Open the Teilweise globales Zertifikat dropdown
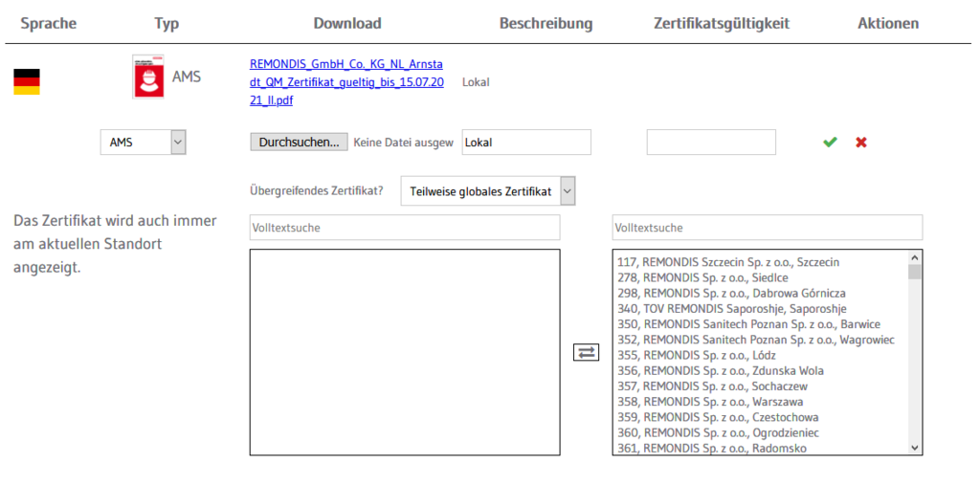The height and width of the screenshot is (485, 980). click(488, 192)
